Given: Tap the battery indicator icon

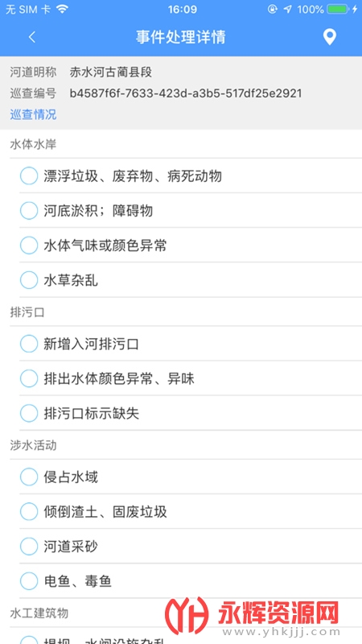Looking at the screenshot, I should tap(337, 9).
